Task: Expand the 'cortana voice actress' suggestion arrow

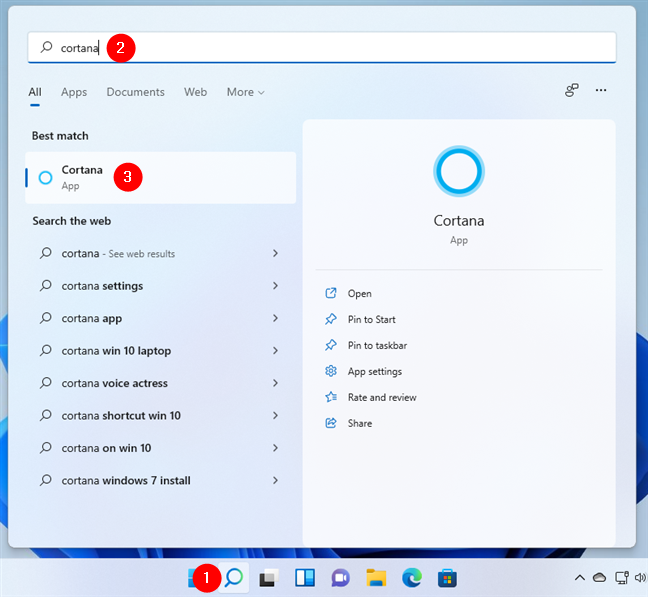Action: tap(275, 383)
